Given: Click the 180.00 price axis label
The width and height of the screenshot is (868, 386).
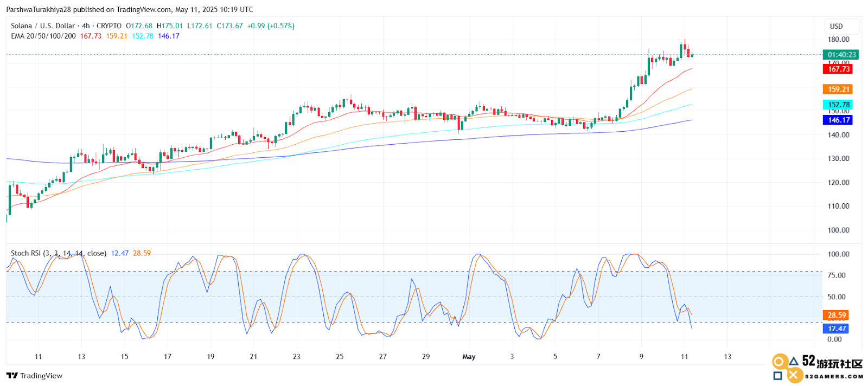Looking at the screenshot, I should point(838,40).
